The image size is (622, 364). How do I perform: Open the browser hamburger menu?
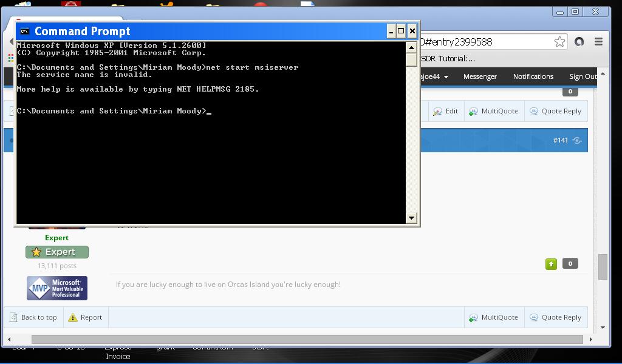[x=598, y=42]
